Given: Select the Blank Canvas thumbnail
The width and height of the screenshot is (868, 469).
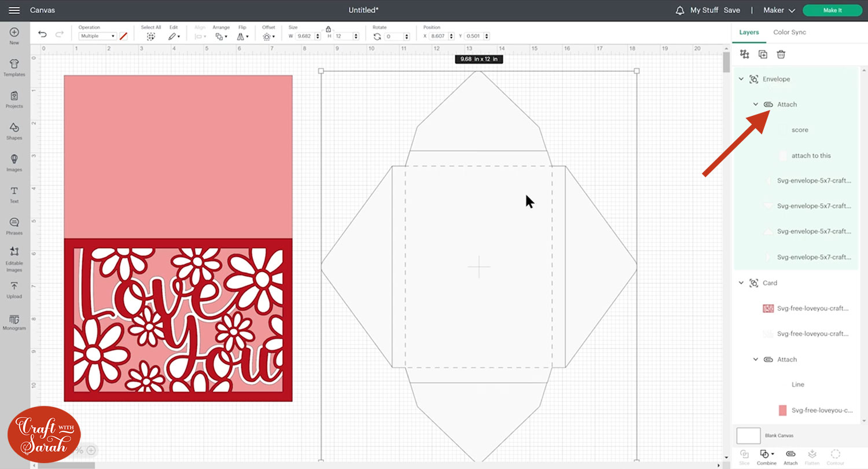Looking at the screenshot, I should pos(748,435).
